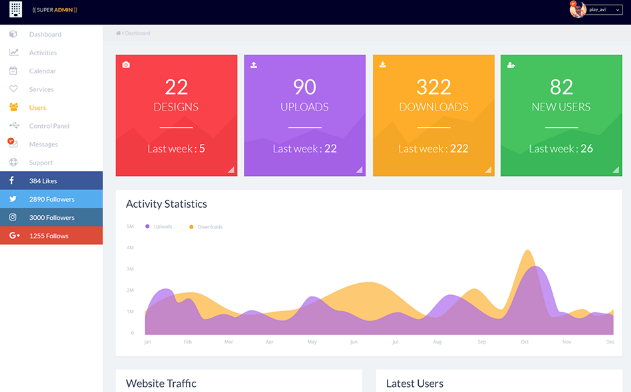Click the Services heart icon
The height and width of the screenshot is (392, 631).
13,89
